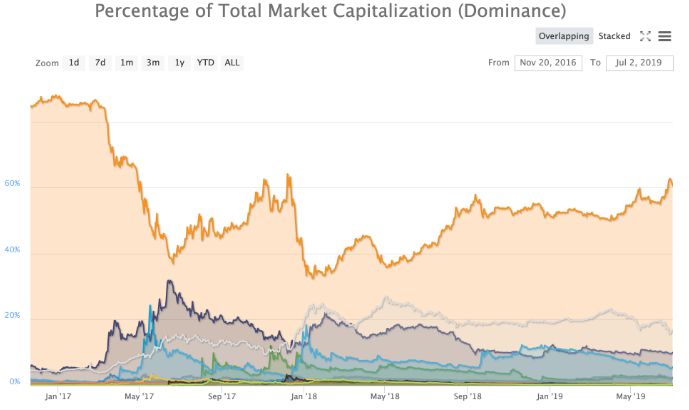Click the Jan '18 axis label
Image resolution: width=689 pixels, height=410 pixels.
(x=304, y=396)
